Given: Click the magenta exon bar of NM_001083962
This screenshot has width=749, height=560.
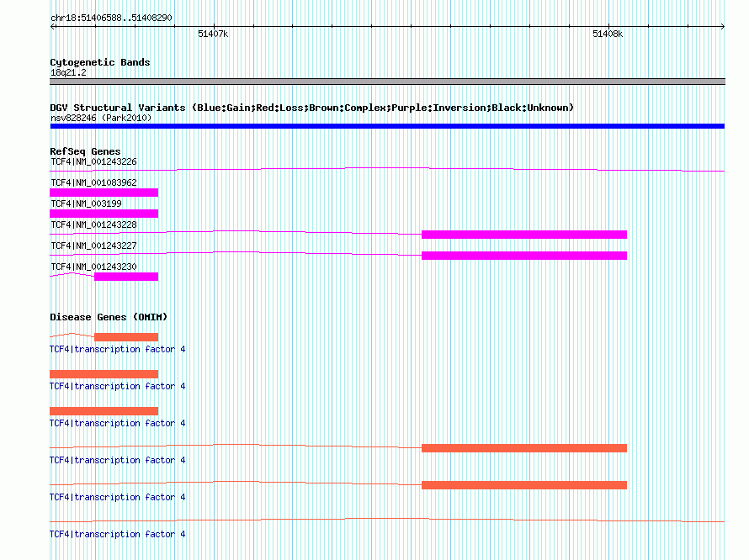Looking at the screenshot, I should (104, 193).
